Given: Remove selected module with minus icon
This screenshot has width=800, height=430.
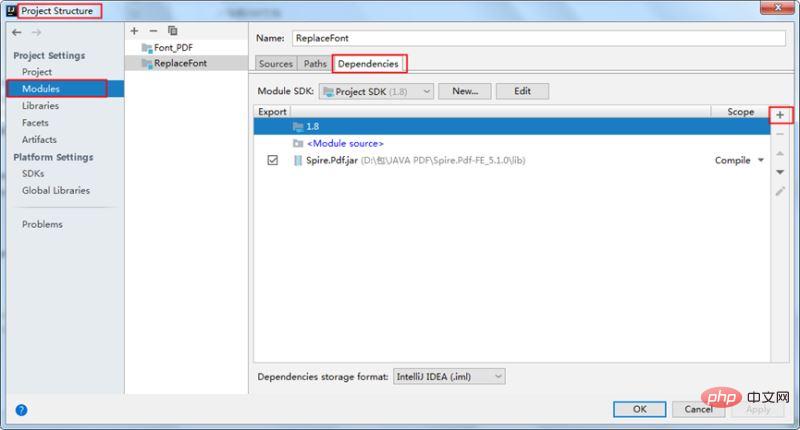Looking at the screenshot, I should [154, 31].
